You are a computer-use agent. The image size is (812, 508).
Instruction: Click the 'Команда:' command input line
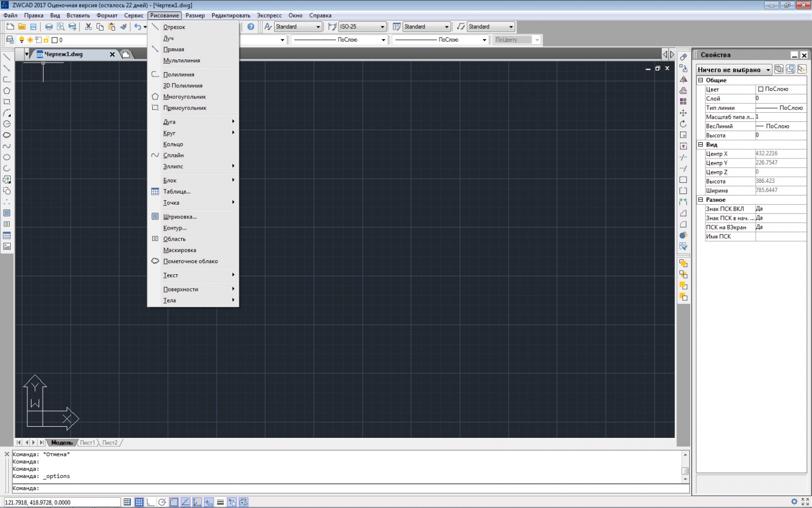coord(350,488)
